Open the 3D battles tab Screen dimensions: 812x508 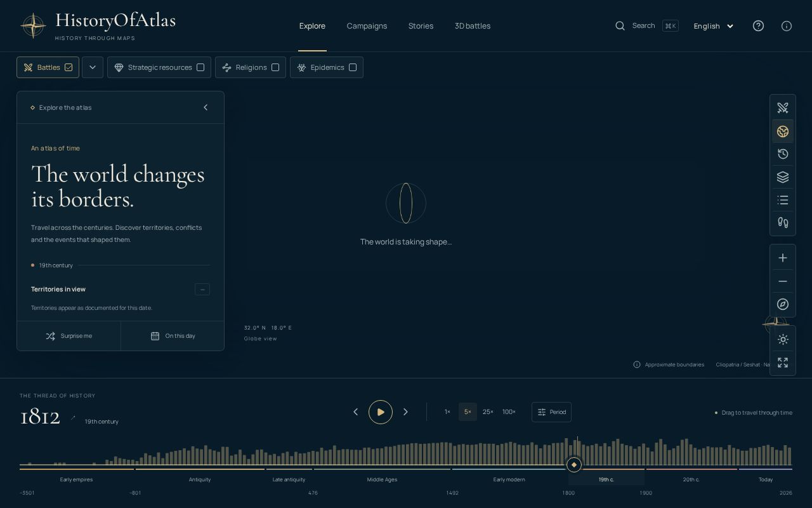(473, 26)
